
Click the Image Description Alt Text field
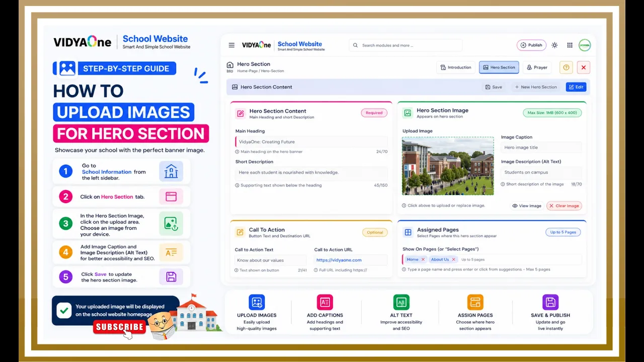point(541,172)
